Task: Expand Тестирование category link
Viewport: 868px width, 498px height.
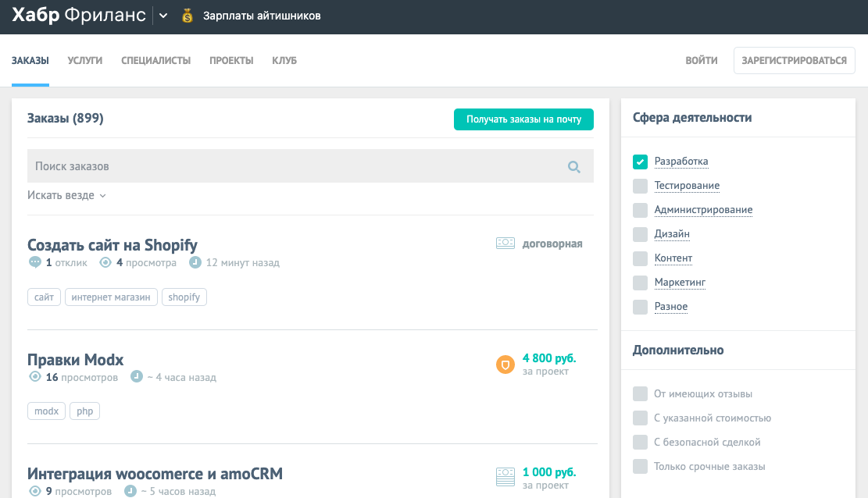Action: tap(687, 185)
